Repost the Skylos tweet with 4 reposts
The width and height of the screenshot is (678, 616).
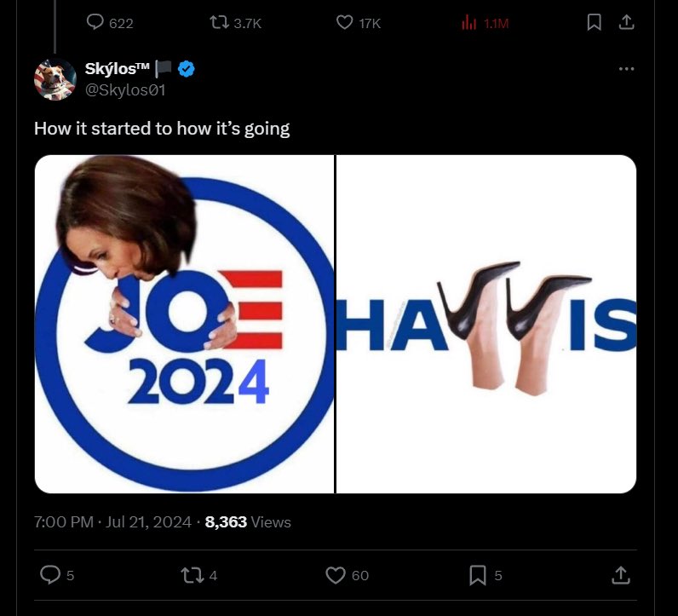click(x=198, y=575)
